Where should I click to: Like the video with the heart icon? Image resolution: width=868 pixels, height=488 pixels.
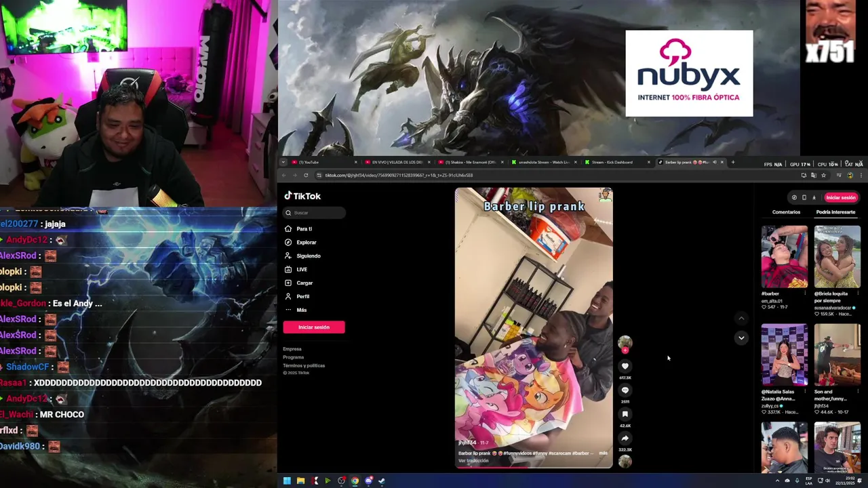pyautogui.click(x=625, y=366)
